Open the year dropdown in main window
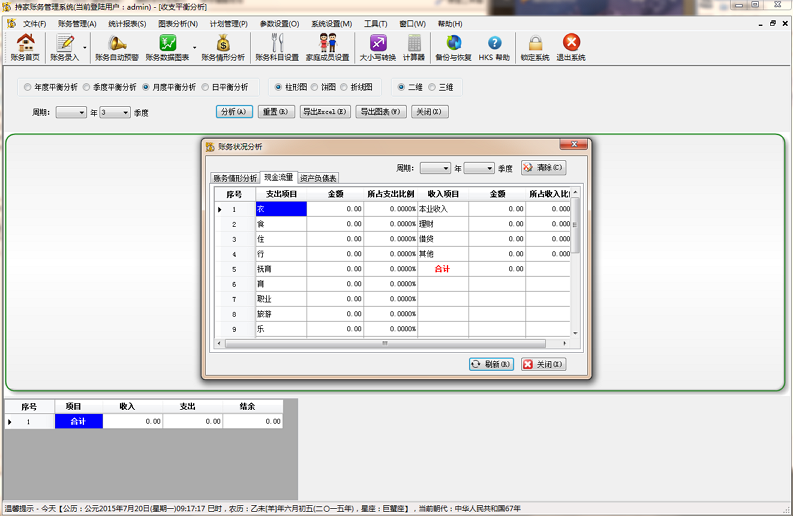This screenshot has height=516, width=793. (x=81, y=112)
